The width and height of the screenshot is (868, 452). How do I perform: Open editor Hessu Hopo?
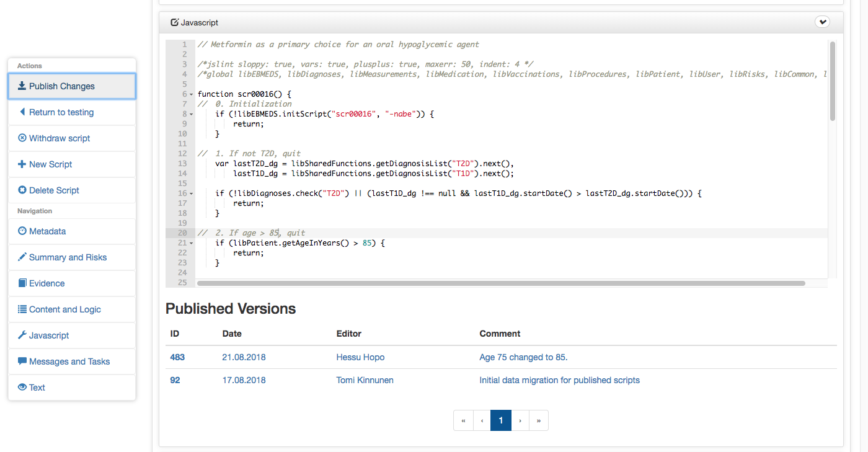(x=360, y=357)
